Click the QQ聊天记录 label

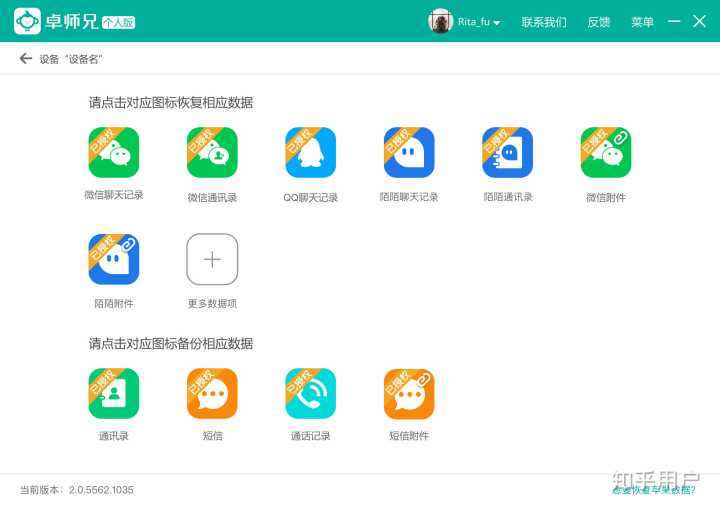click(310, 197)
